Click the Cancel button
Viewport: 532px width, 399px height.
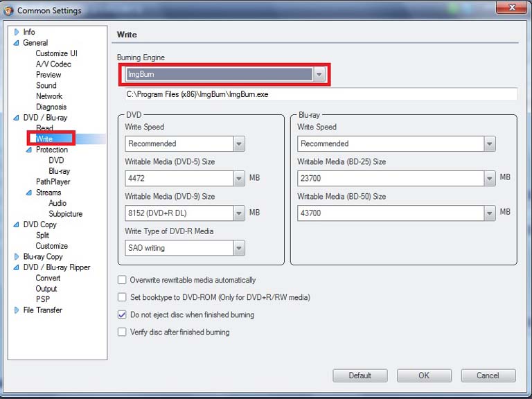click(488, 375)
